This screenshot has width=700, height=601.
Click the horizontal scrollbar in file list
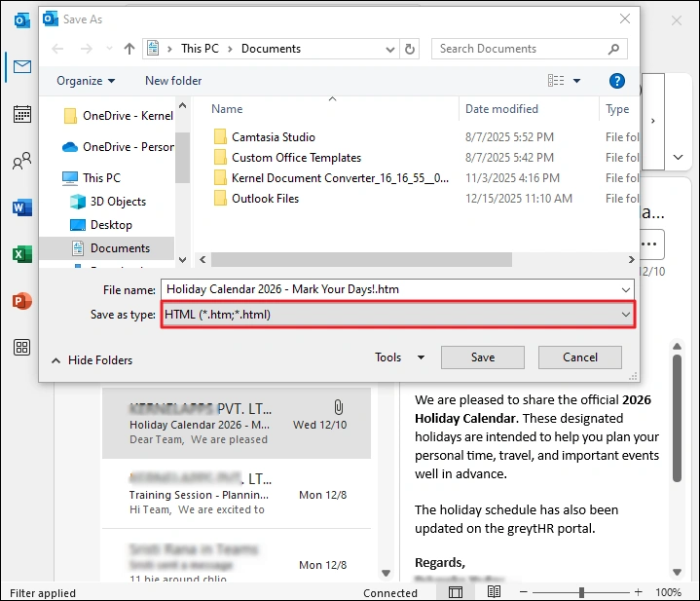361,259
